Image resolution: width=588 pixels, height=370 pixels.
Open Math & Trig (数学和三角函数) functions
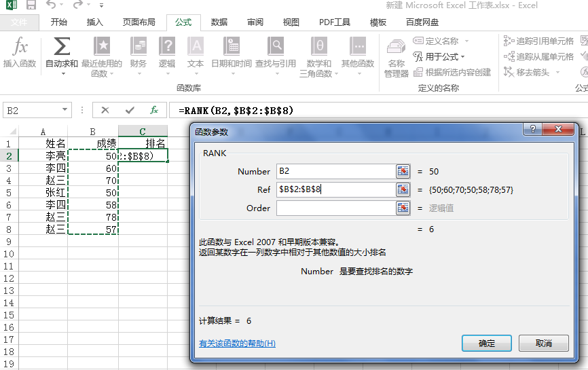coord(318,56)
